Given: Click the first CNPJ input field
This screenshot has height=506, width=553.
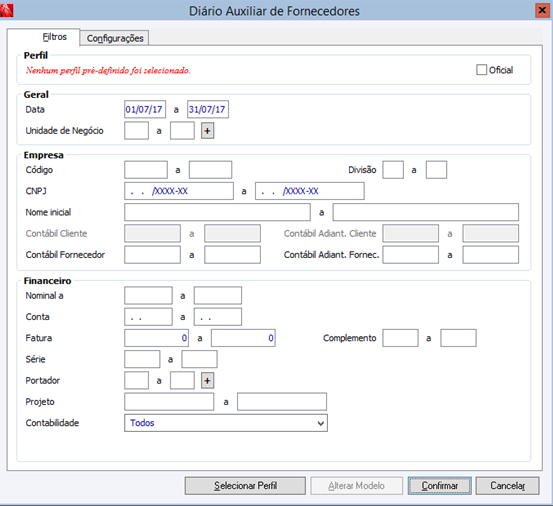Looking at the screenshot, I should coord(179,191).
